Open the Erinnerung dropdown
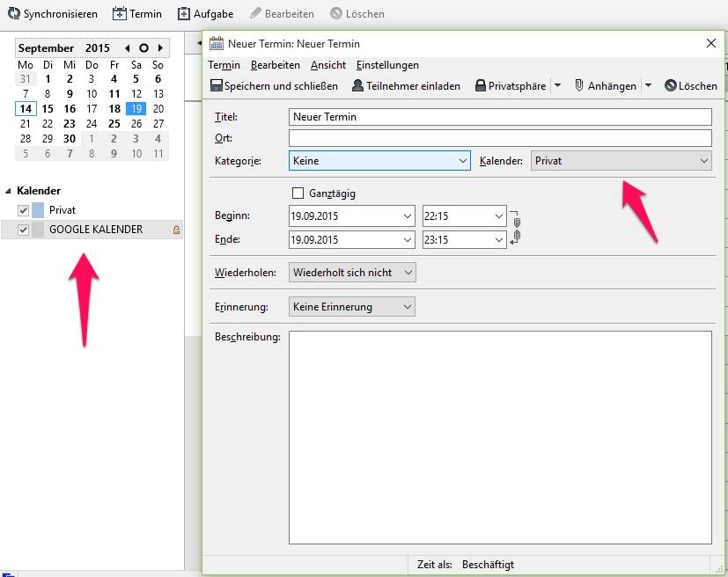The image size is (728, 577). point(352,307)
